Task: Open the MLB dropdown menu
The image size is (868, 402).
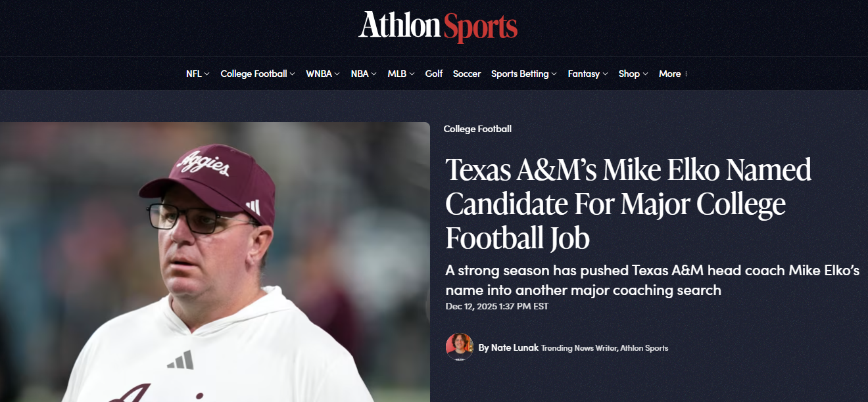Action: tap(400, 74)
